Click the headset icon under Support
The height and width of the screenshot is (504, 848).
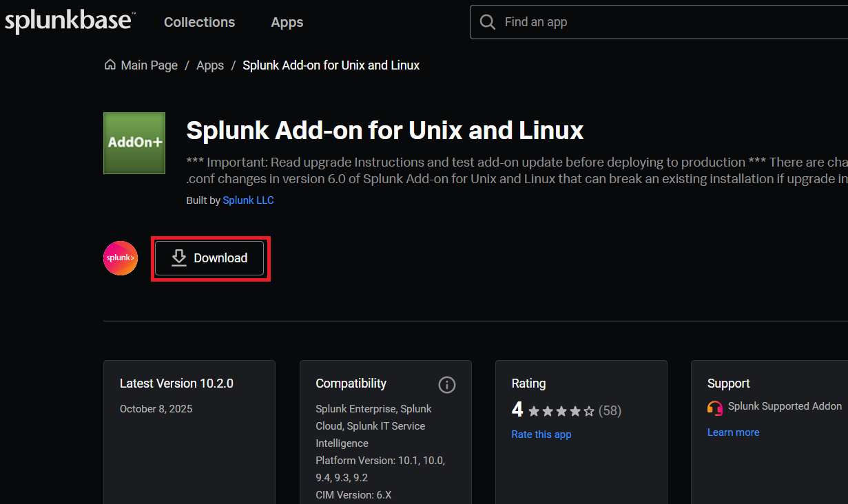click(x=715, y=407)
